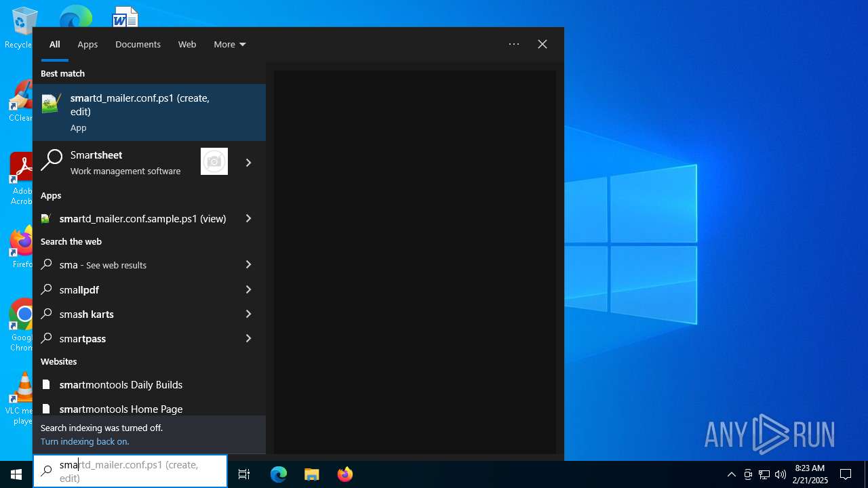Select the Google Chrome desktop icon
The image size is (868, 488).
(x=22, y=325)
